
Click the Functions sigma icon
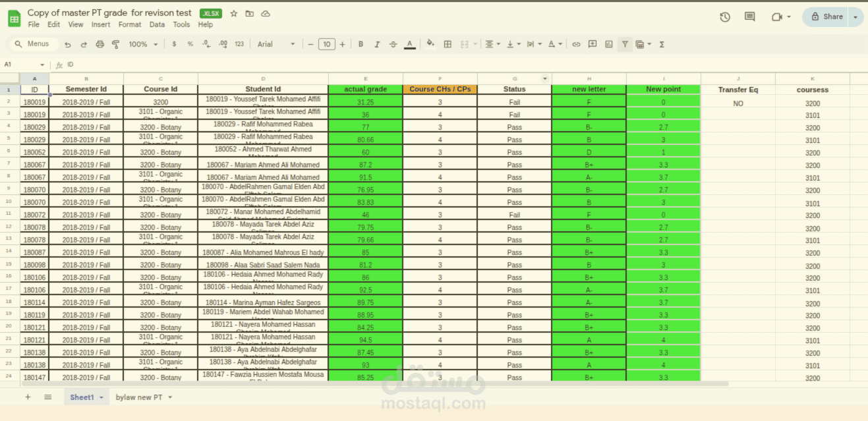(x=662, y=44)
